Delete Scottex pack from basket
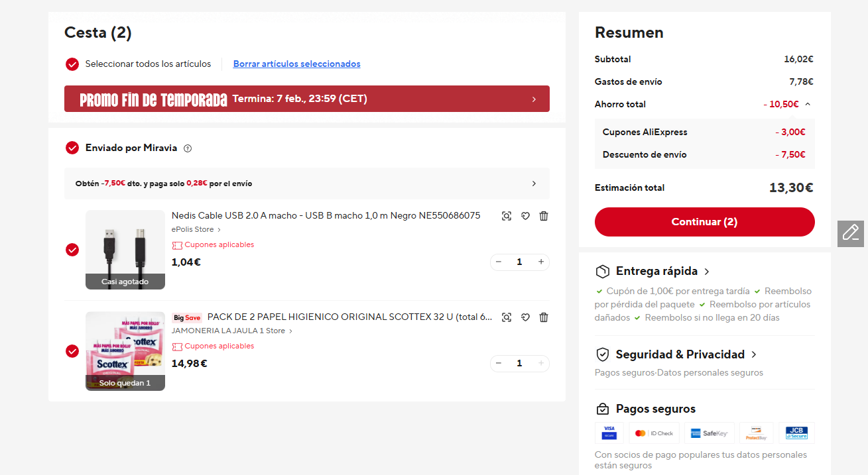Image resolution: width=868 pixels, height=475 pixels. [544, 317]
